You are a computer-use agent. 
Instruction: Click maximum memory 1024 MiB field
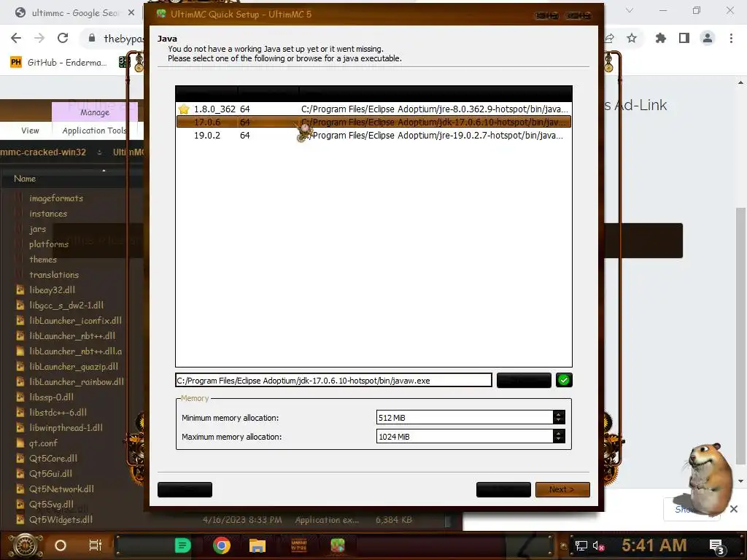pyautogui.click(x=465, y=437)
